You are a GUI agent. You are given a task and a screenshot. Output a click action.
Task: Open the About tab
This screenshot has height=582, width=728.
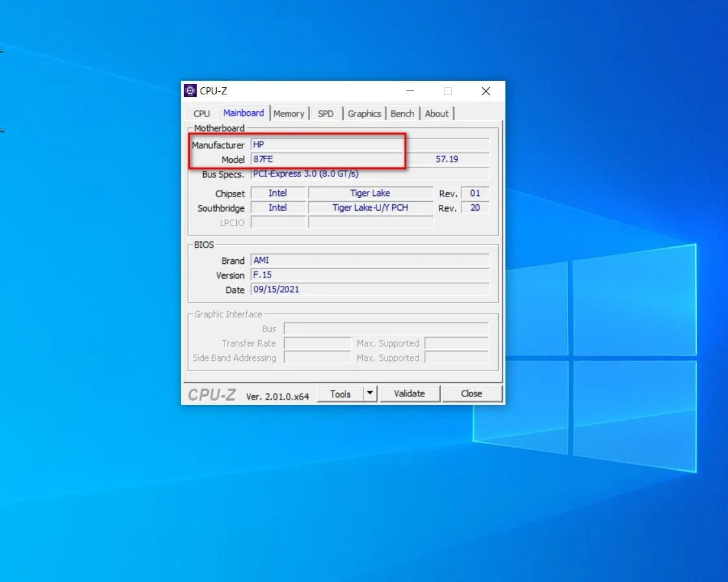(x=437, y=113)
